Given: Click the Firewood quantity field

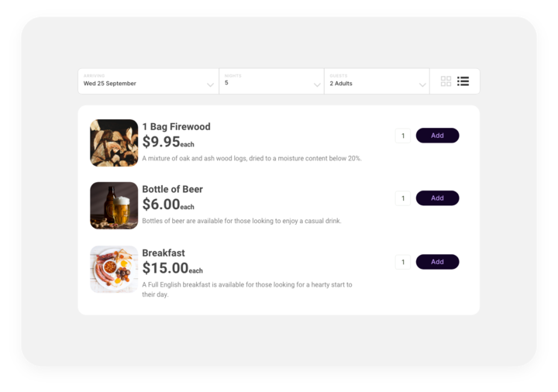Looking at the screenshot, I should [403, 136].
